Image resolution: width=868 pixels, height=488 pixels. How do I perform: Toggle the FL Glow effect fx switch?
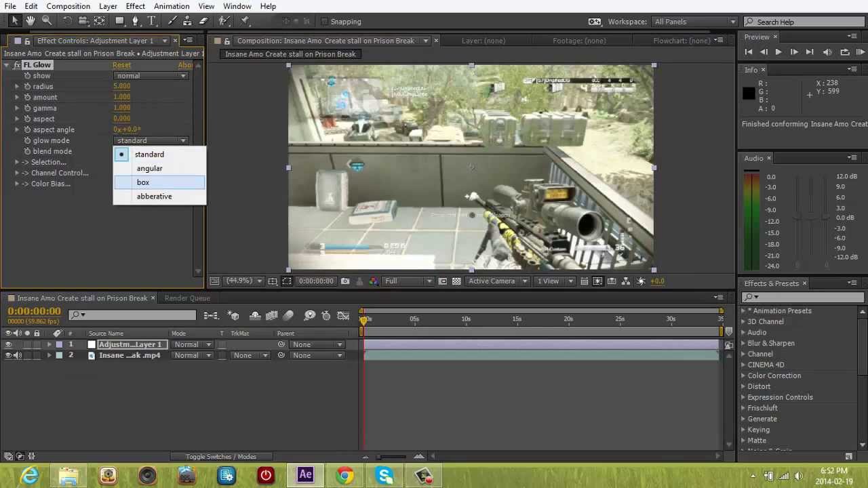click(17, 65)
